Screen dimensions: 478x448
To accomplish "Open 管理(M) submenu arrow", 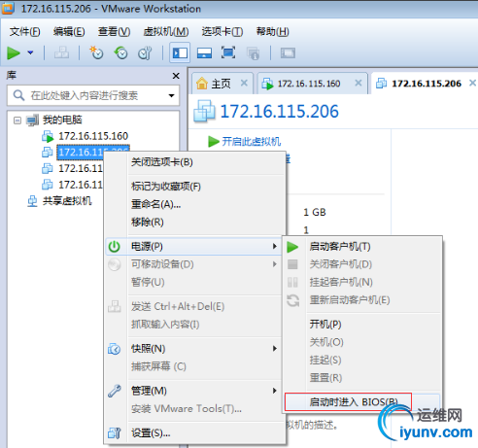I will point(275,391).
